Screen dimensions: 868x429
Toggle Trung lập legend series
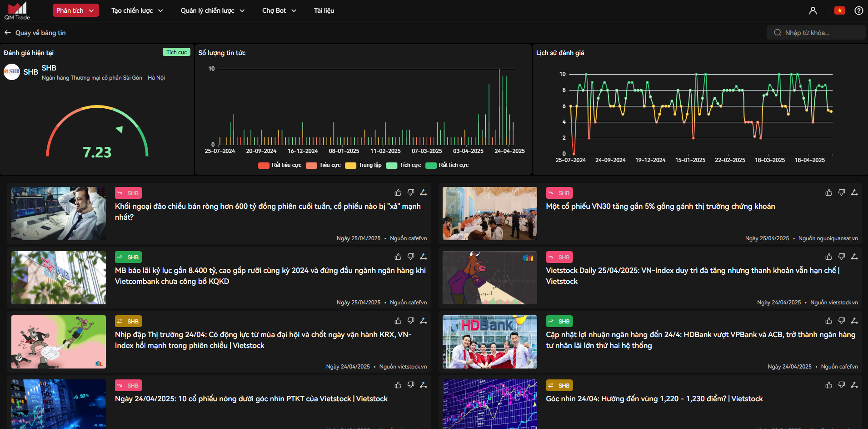click(363, 165)
